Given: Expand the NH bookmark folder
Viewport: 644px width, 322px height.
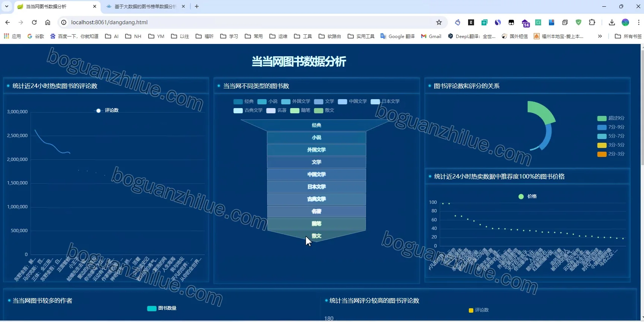Looking at the screenshot, I should [133, 36].
